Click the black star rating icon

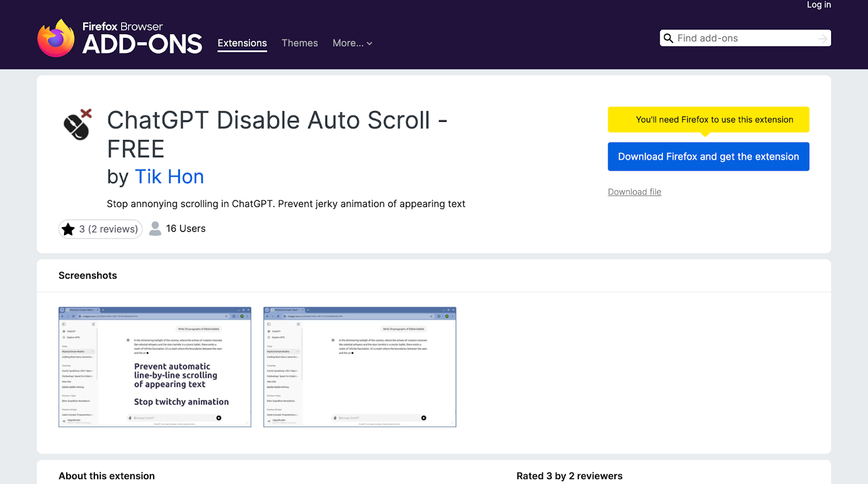click(x=68, y=229)
